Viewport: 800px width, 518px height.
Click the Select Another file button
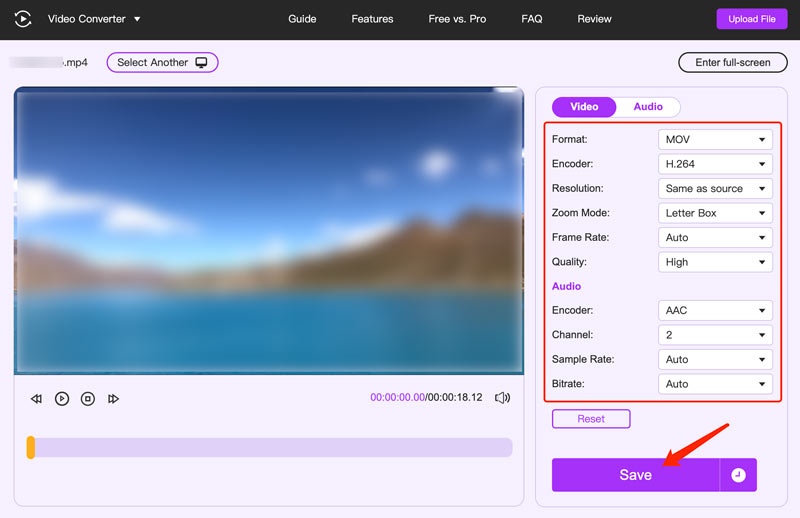pyautogui.click(x=162, y=62)
